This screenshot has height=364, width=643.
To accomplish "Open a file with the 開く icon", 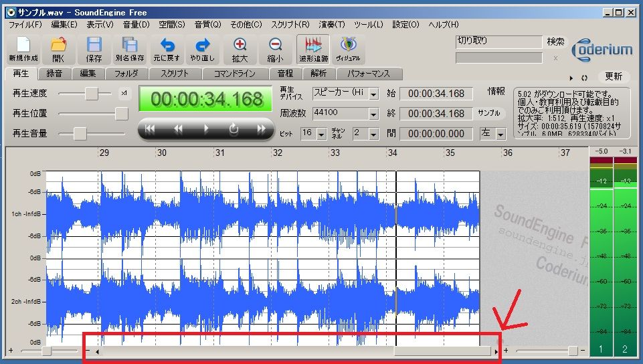I will (58, 50).
